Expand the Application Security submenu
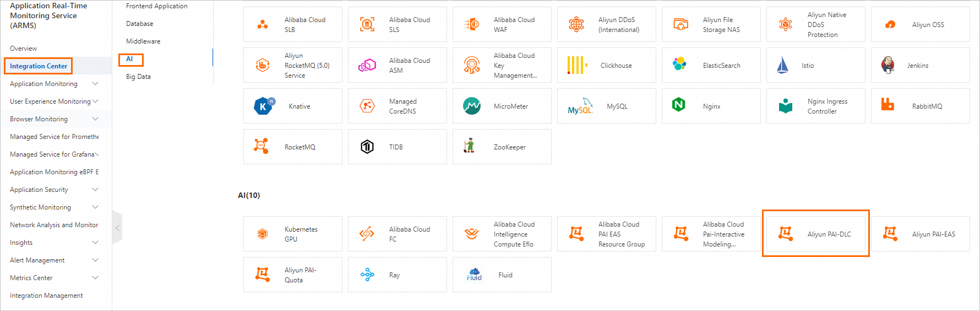 95,190
